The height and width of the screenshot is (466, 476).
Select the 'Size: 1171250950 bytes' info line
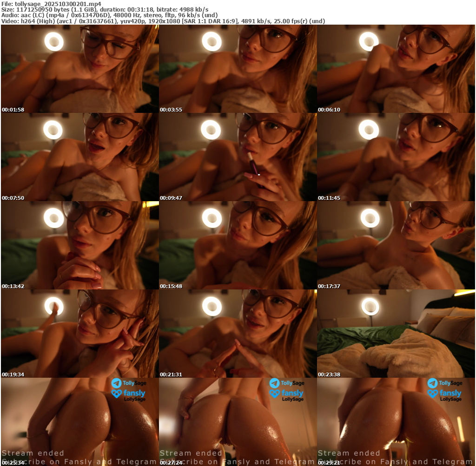coord(105,9)
